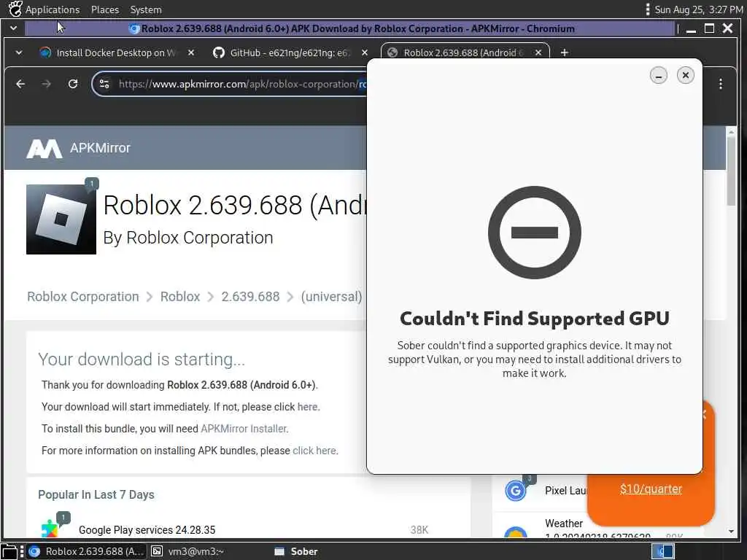Screen dimensions: 747x560
Task: Open Google Play services 24.28.35 entry
Action: tap(147, 530)
